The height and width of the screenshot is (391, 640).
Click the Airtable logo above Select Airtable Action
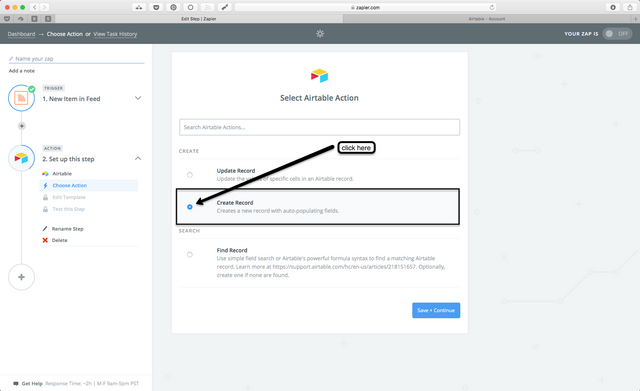[x=319, y=76]
